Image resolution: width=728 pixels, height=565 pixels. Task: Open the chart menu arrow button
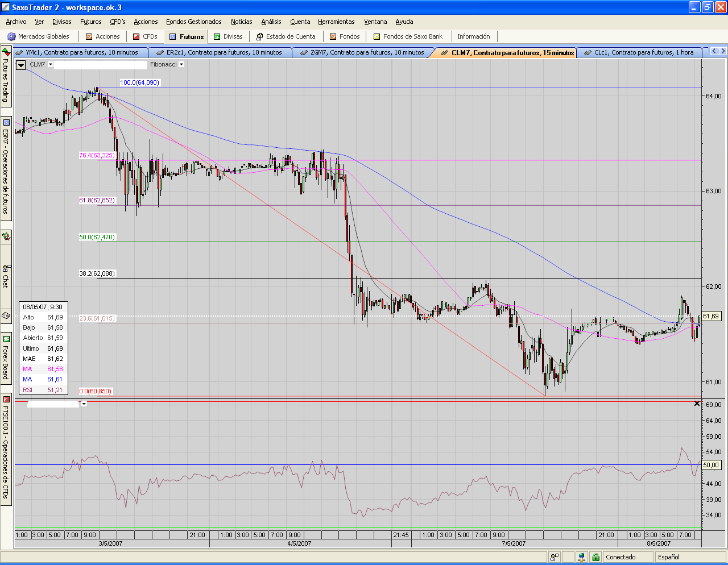tap(20, 65)
